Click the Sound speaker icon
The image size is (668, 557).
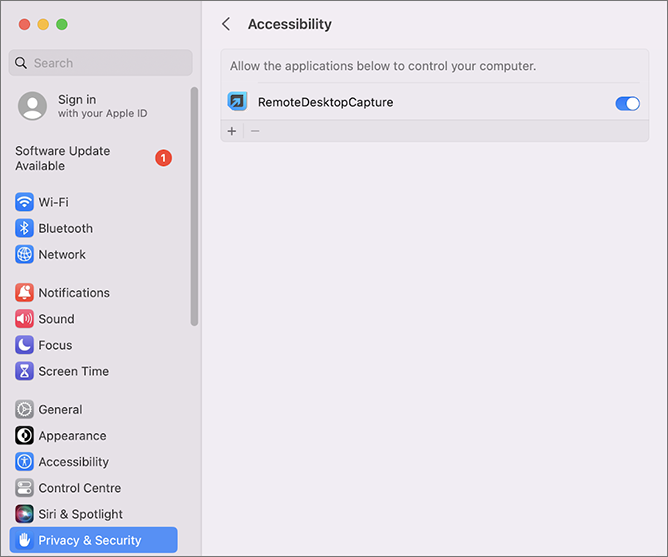point(25,319)
